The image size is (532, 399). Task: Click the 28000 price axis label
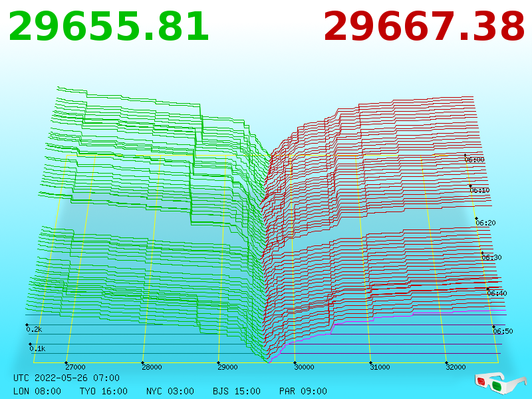pos(152,367)
